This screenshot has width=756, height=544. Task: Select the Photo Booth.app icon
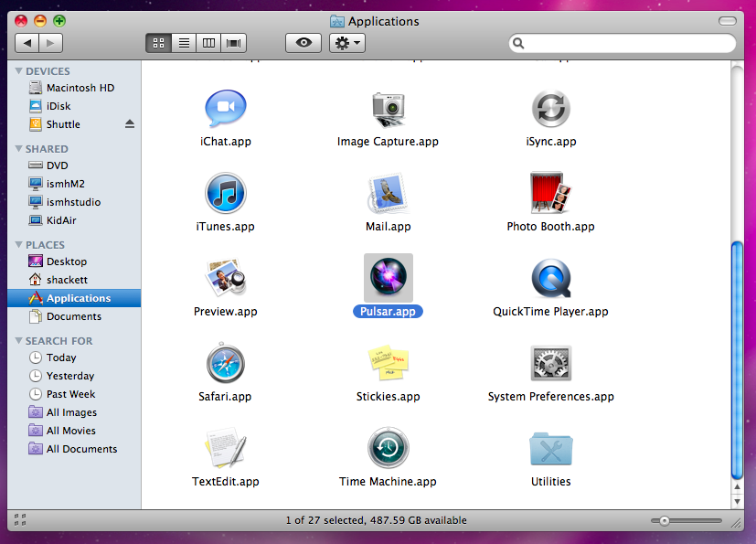[550, 192]
